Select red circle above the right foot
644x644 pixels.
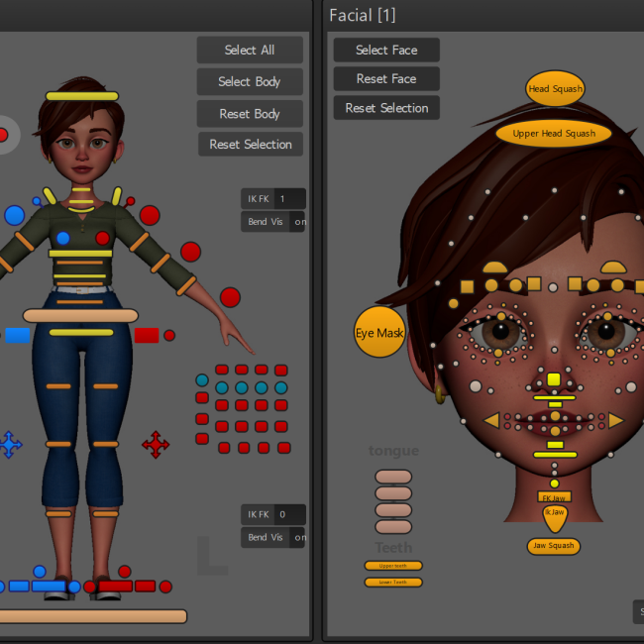(x=125, y=572)
